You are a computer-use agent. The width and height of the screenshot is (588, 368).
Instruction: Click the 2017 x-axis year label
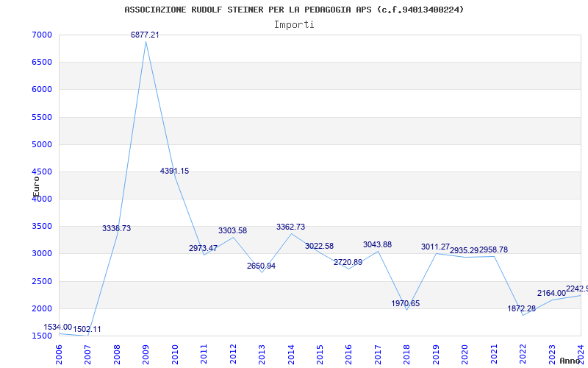click(378, 354)
